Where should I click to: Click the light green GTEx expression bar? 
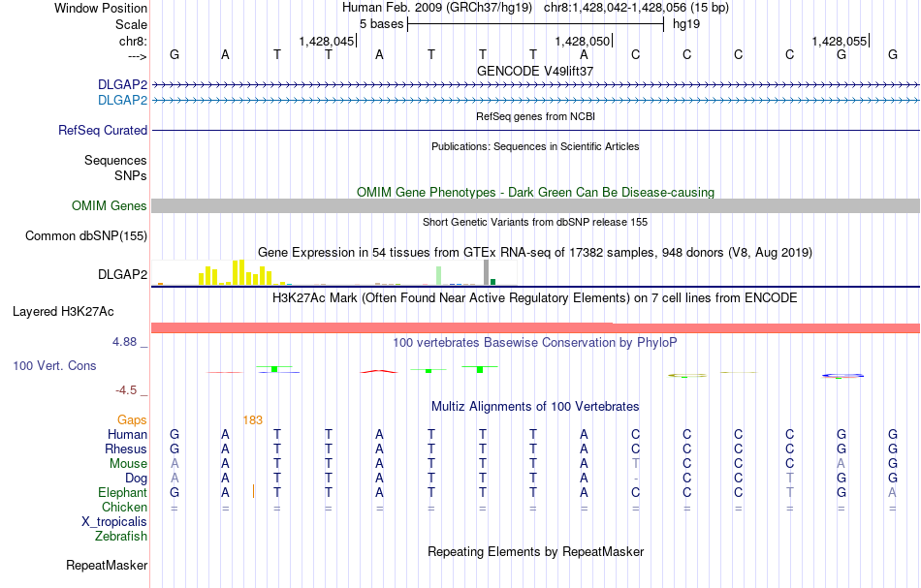pyautogui.click(x=439, y=276)
